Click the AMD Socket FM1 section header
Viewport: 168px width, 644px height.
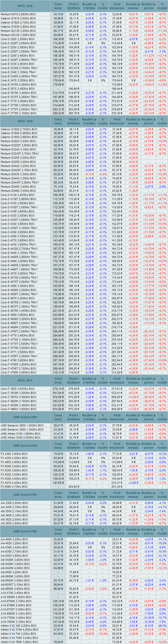click(25, 495)
